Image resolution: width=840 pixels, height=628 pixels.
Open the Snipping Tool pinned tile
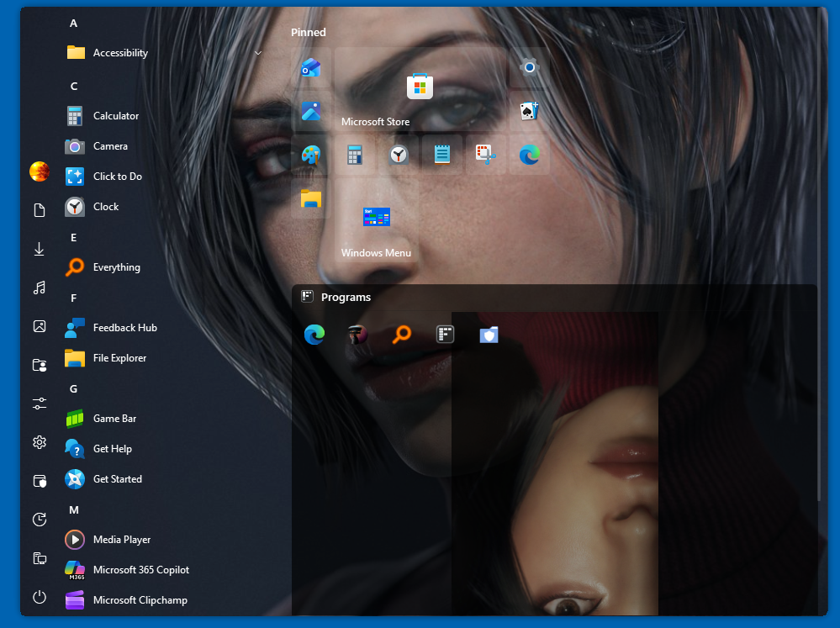coord(486,156)
